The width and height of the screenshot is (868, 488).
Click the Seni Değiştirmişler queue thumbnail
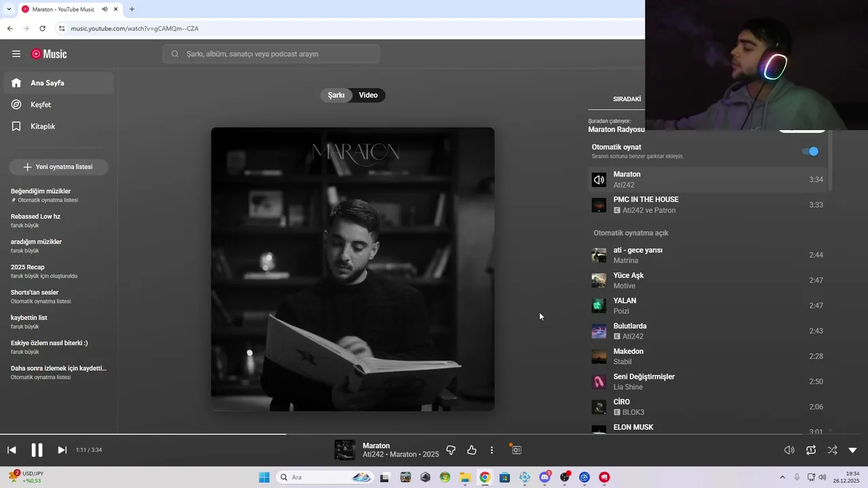599,382
